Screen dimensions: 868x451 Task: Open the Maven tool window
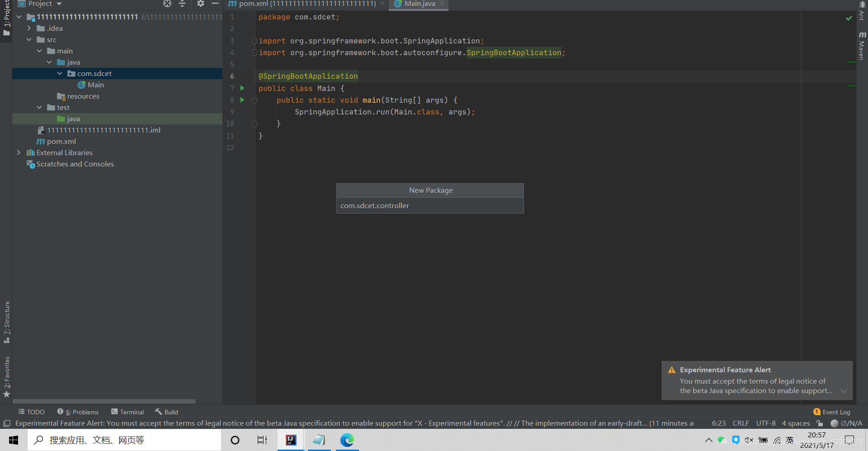click(862, 45)
